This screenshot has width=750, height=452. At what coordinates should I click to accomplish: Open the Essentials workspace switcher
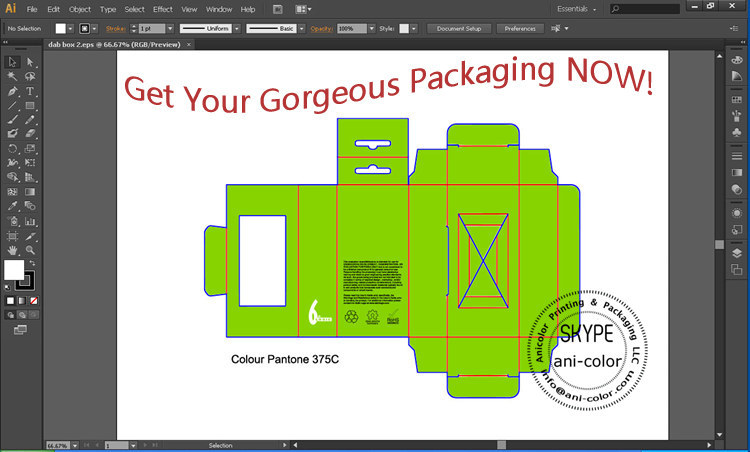click(x=576, y=9)
